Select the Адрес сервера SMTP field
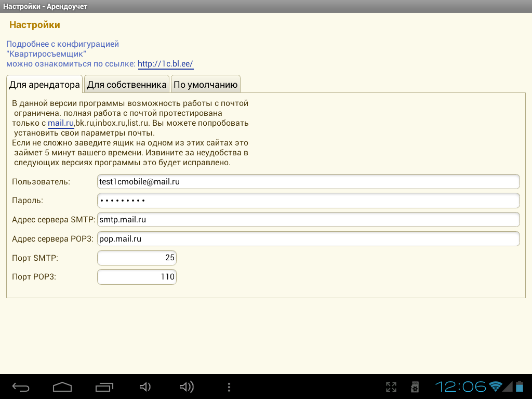 (308, 220)
